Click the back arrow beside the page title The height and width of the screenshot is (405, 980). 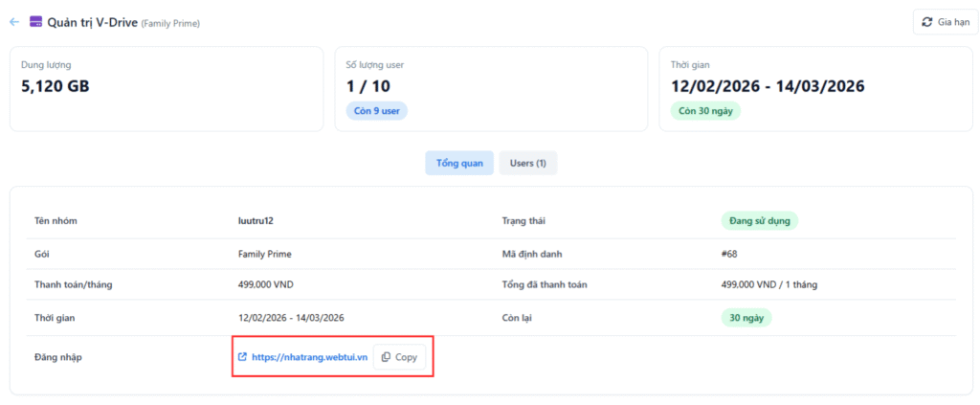(x=14, y=22)
